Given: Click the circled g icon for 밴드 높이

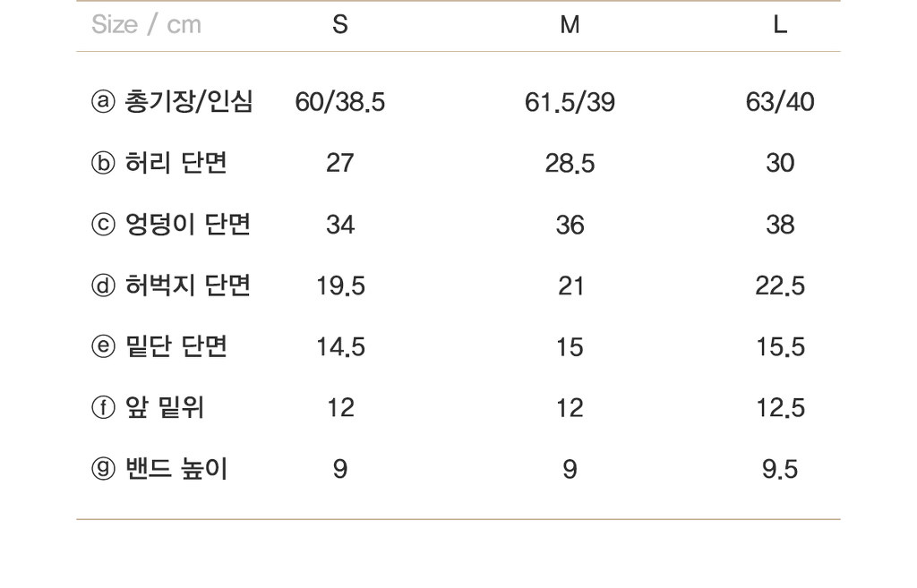Looking at the screenshot, I should click(103, 469).
